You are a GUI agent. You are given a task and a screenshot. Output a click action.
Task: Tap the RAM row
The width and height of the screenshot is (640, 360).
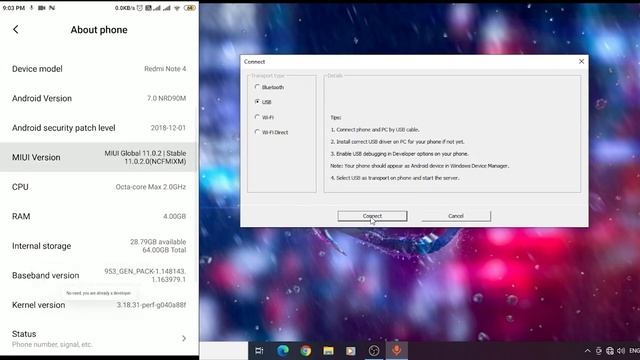(98, 216)
